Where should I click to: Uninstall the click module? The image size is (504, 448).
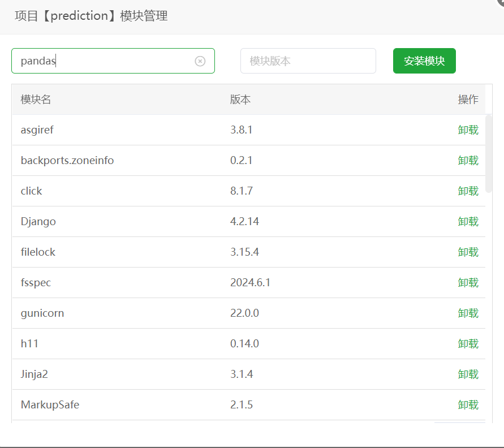[x=468, y=191]
